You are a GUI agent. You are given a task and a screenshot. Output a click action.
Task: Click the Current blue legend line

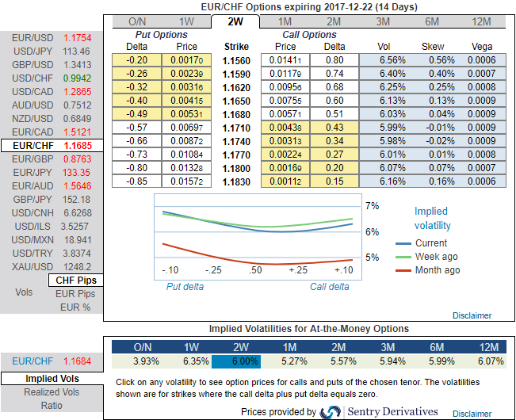(x=403, y=243)
